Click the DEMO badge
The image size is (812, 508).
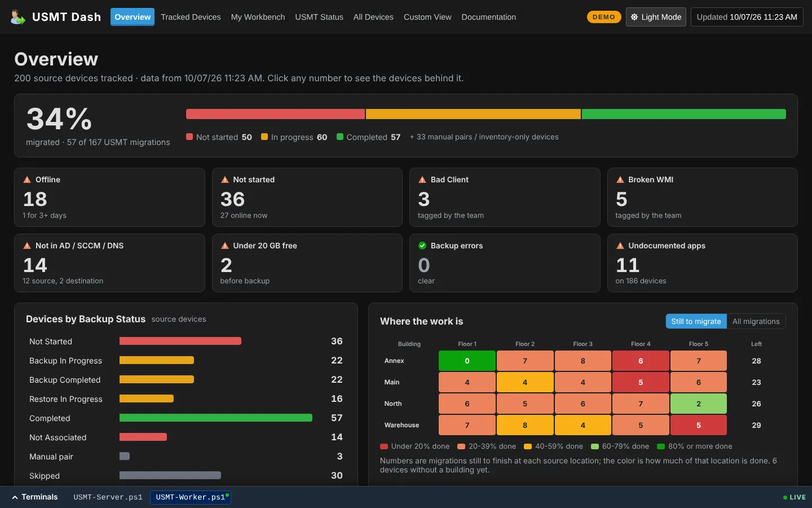[604, 17]
